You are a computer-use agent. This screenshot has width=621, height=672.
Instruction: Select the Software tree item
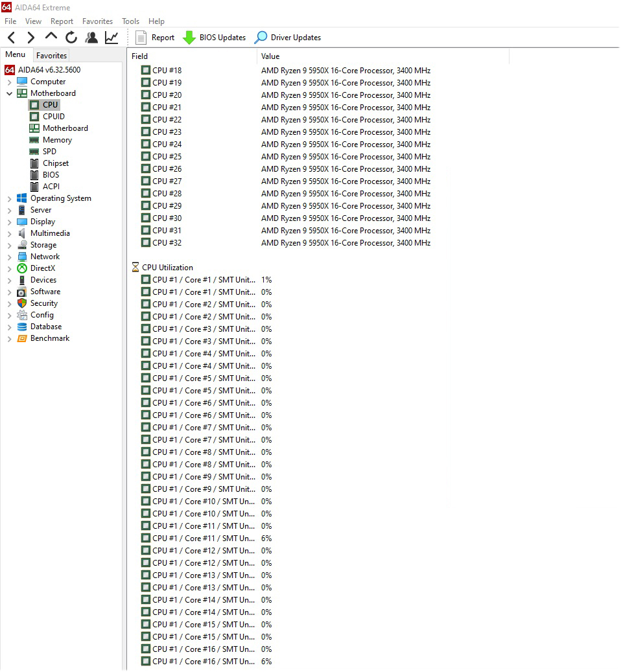coord(45,292)
